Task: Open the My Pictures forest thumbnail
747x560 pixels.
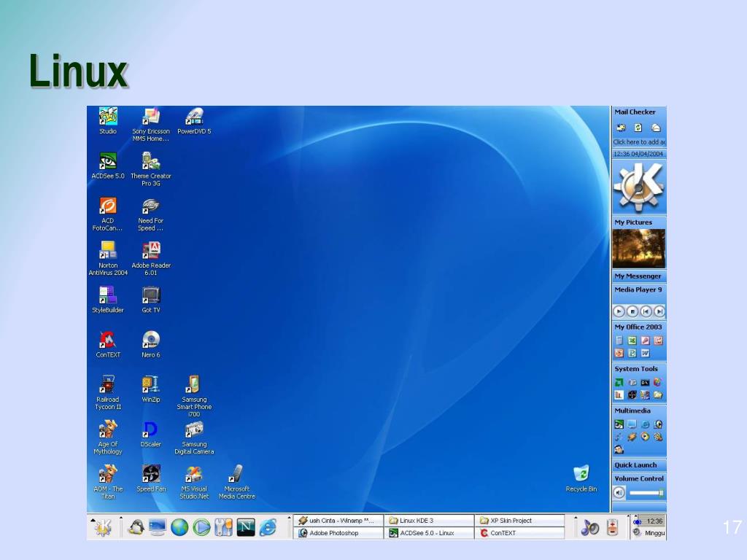Action: [x=639, y=249]
